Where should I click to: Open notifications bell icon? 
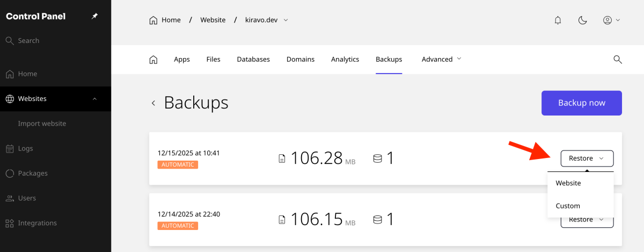[x=558, y=20]
